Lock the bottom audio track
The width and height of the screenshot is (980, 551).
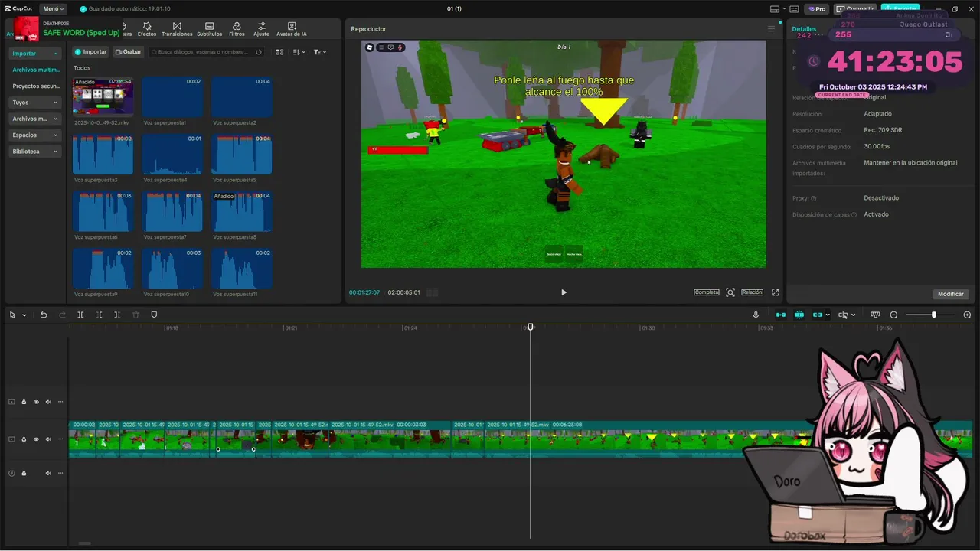pos(24,473)
